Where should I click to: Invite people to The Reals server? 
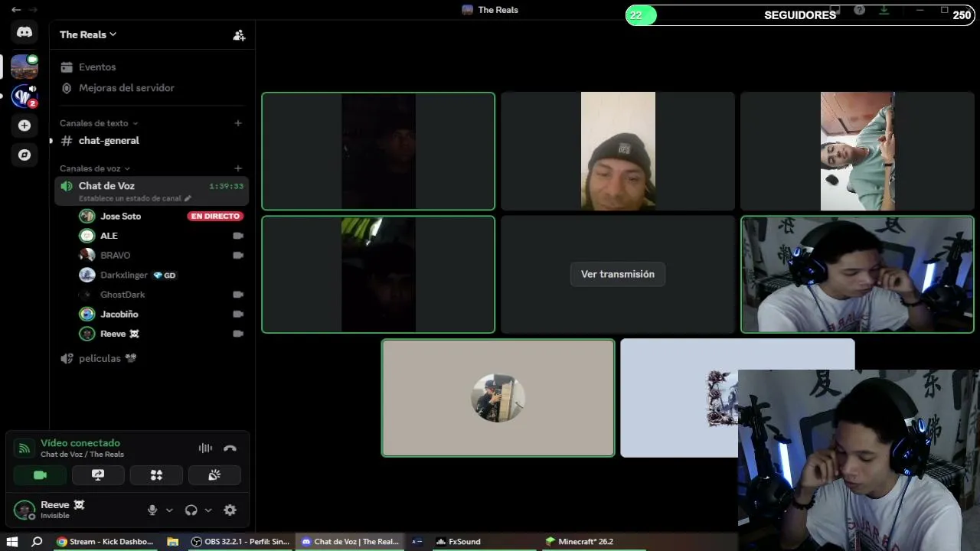(239, 34)
